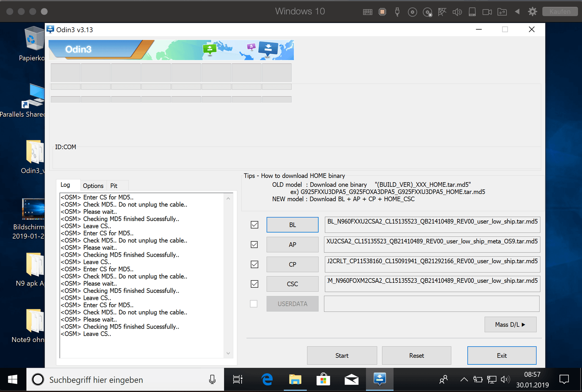The height and width of the screenshot is (392, 582).
Task: Open the People icon in taskbar
Action: [443, 379]
